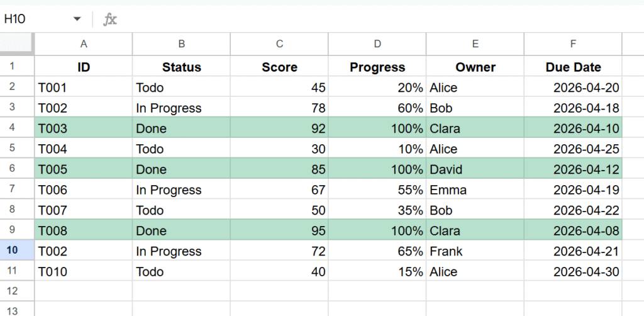Image resolution: width=644 pixels, height=316 pixels.
Task: Click the fx function icon
Action: (110, 19)
